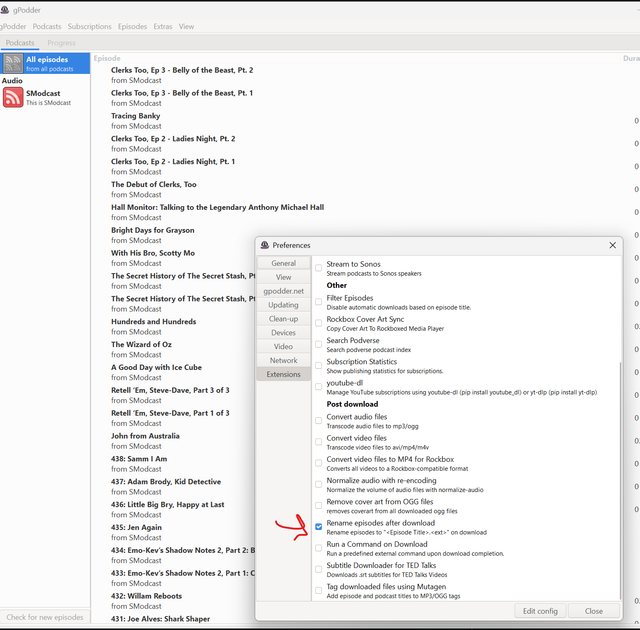Open the Extras menu
Viewport: 640px width, 630px height.
pyautogui.click(x=163, y=27)
